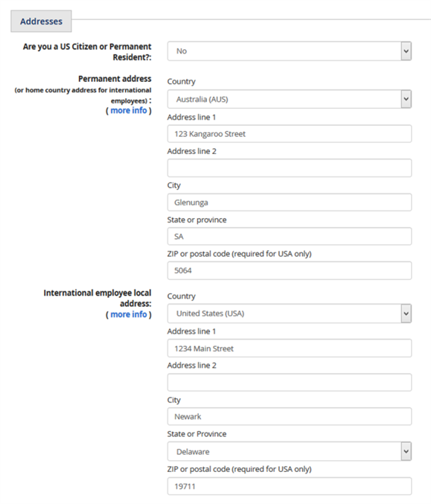This screenshot has height=504, width=431.
Task: Click the field containing 1234 Main Street
Action: 290,348
